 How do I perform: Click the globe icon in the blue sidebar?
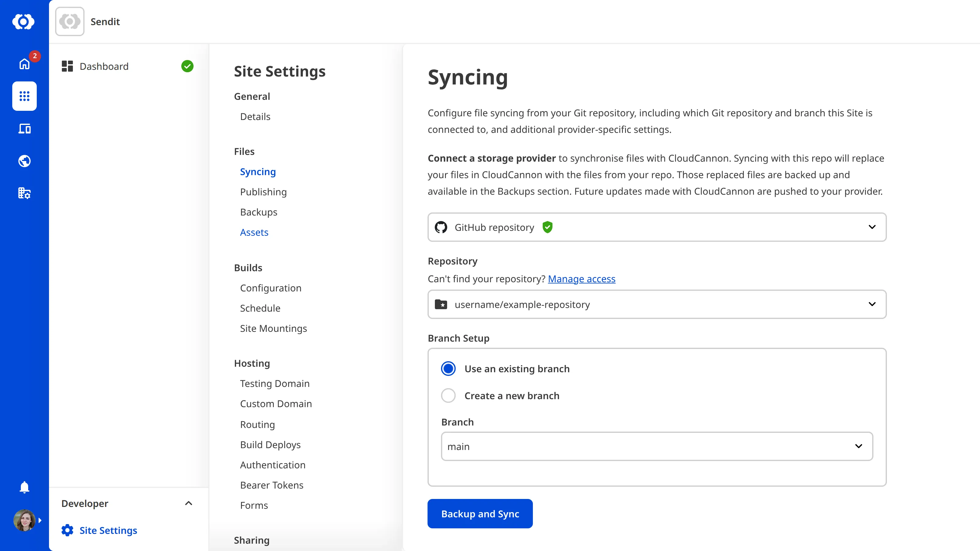[24, 161]
